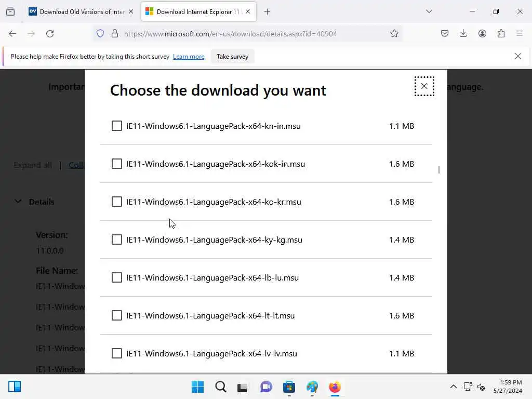Go back to previous page

pyautogui.click(x=12, y=34)
